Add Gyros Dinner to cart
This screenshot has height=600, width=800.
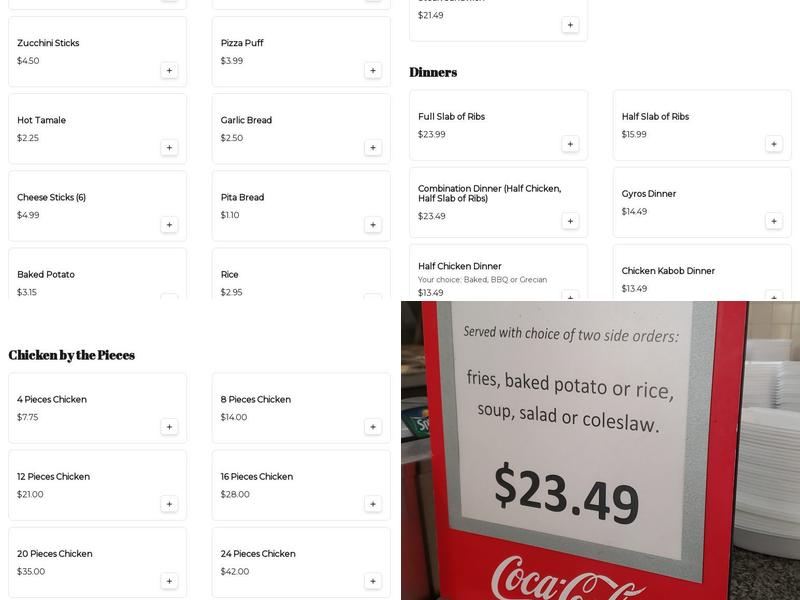tap(774, 221)
